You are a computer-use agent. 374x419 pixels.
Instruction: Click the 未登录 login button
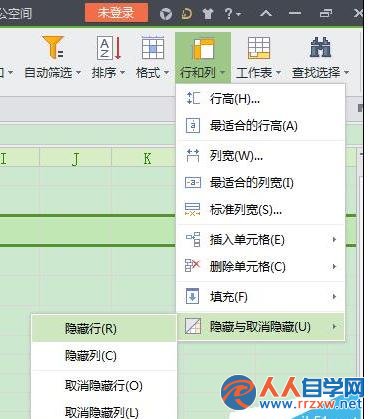(116, 13)
